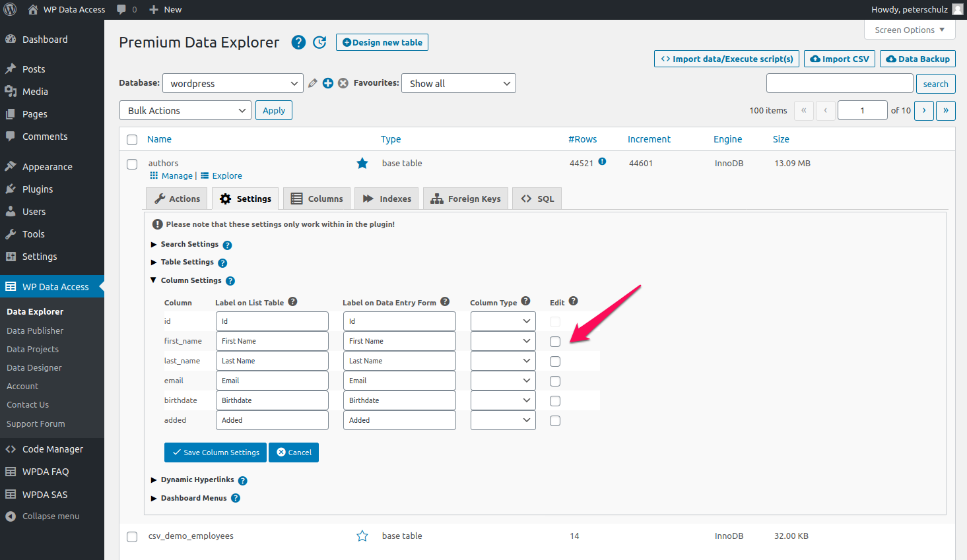Open the Database dropdown showing wordpress
This screenshot has height=560, width=967.
pos(233,83)
